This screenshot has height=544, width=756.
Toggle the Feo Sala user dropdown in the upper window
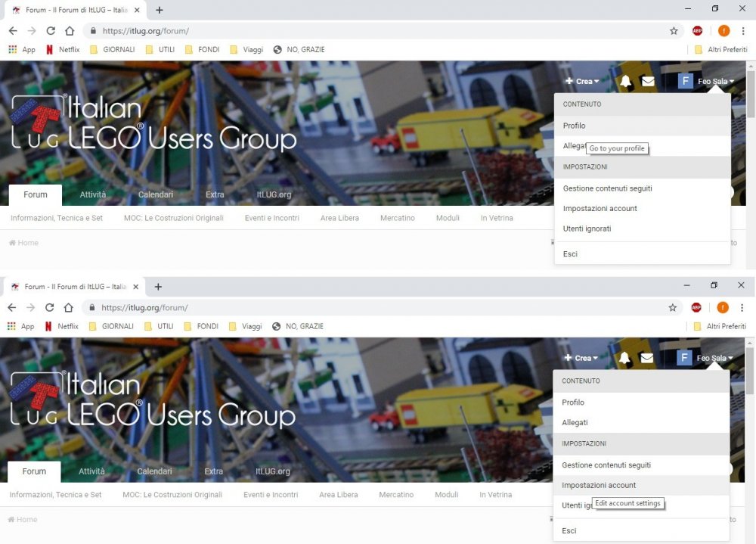[716, 81]
